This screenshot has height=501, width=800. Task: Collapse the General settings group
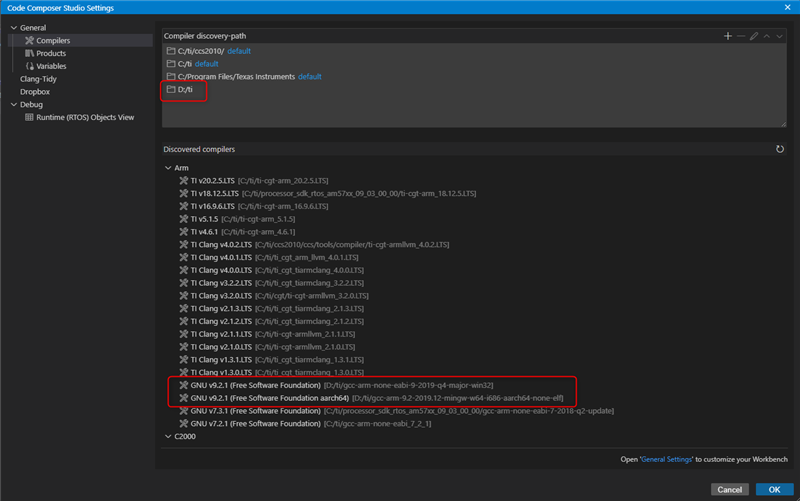pos(14,28)
